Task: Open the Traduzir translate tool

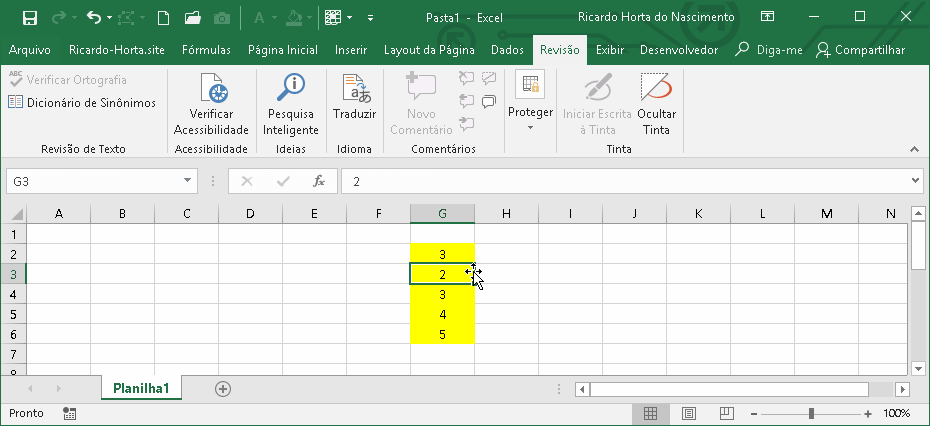Action: (355, 97)
